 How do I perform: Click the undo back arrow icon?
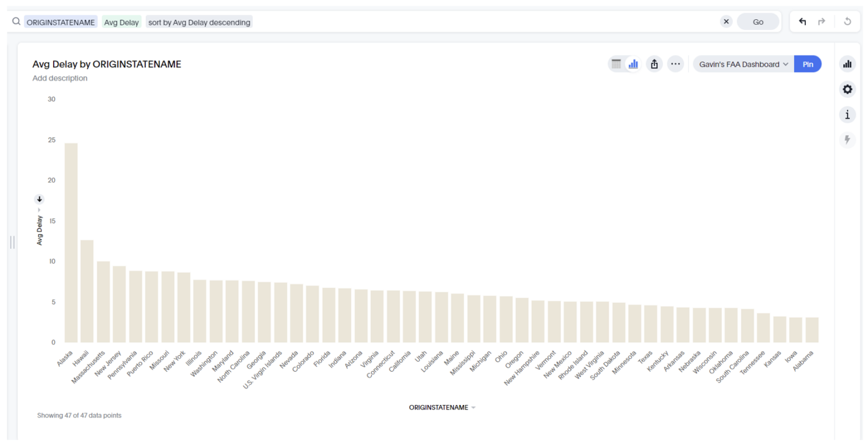click(802, 21)
